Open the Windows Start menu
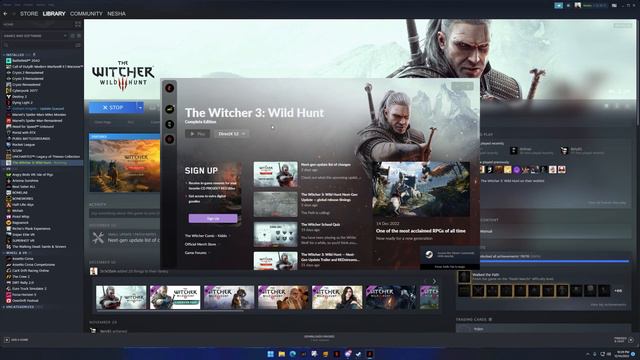The image size is (640, 360). click(270, 354)
